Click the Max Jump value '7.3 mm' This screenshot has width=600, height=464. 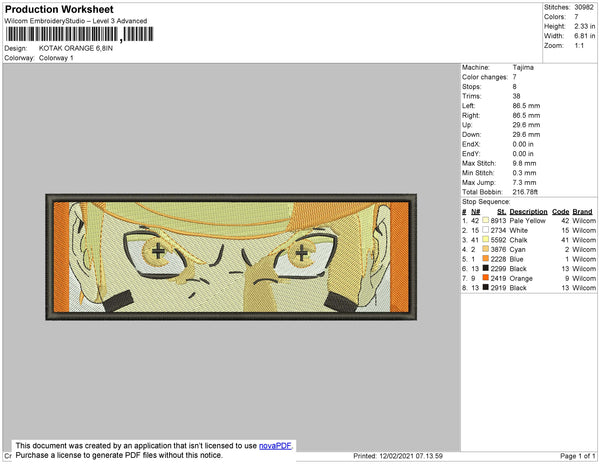point(524,182)
